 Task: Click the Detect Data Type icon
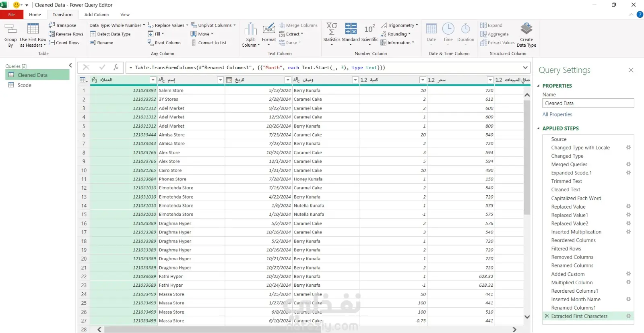point(93,34)
